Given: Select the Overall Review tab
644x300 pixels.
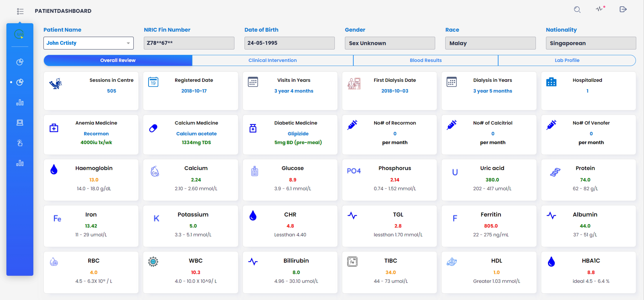Looking at the screenshot, I should tap(118, 60).
